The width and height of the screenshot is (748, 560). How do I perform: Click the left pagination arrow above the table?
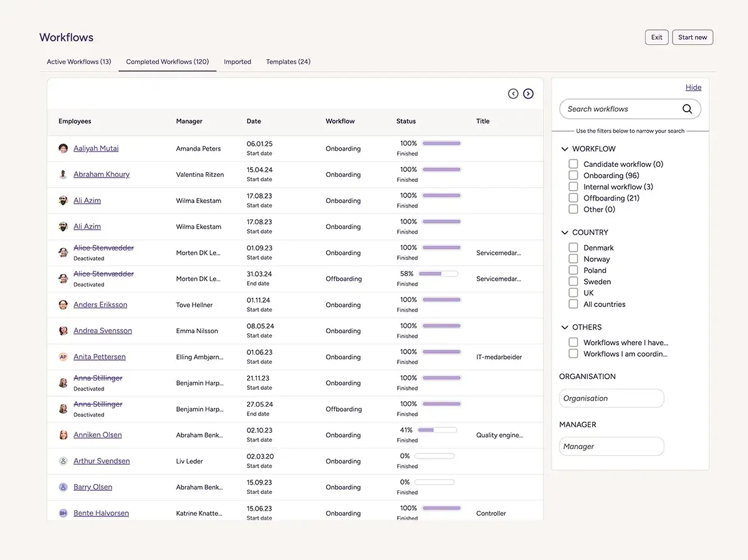(x=512, y=93)
